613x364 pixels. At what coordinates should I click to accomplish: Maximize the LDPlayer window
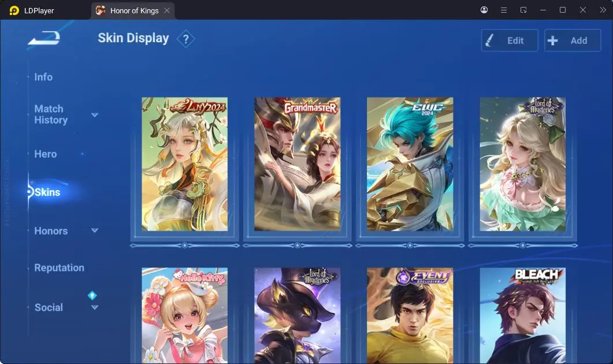563,10
